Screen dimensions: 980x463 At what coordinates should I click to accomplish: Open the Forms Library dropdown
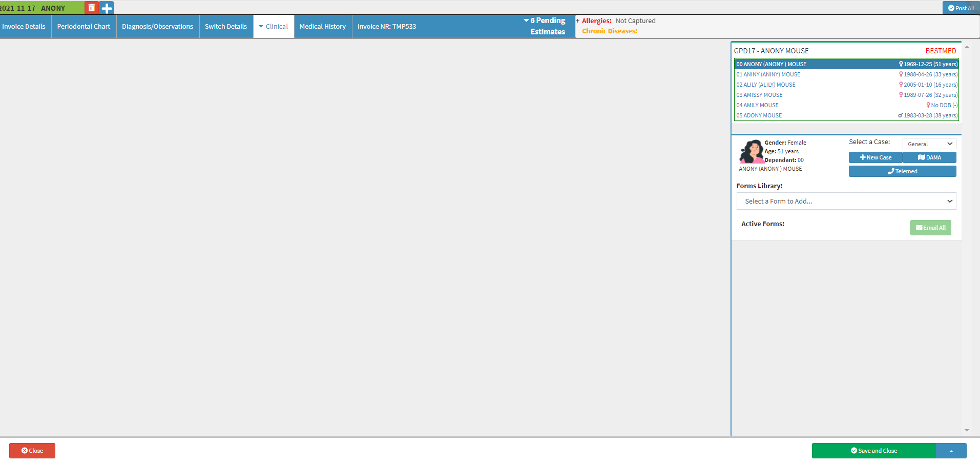[x=846, y=201]
